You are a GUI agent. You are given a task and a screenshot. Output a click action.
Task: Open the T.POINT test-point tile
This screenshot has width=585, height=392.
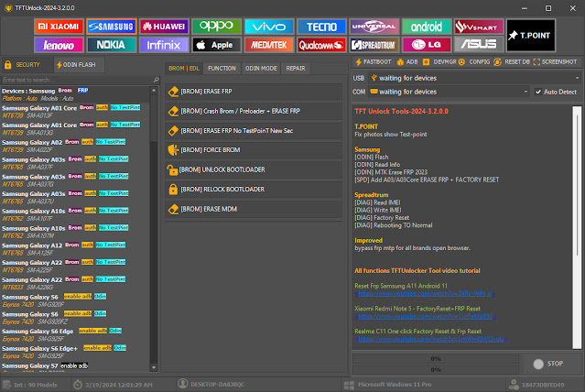pos(531,36)
